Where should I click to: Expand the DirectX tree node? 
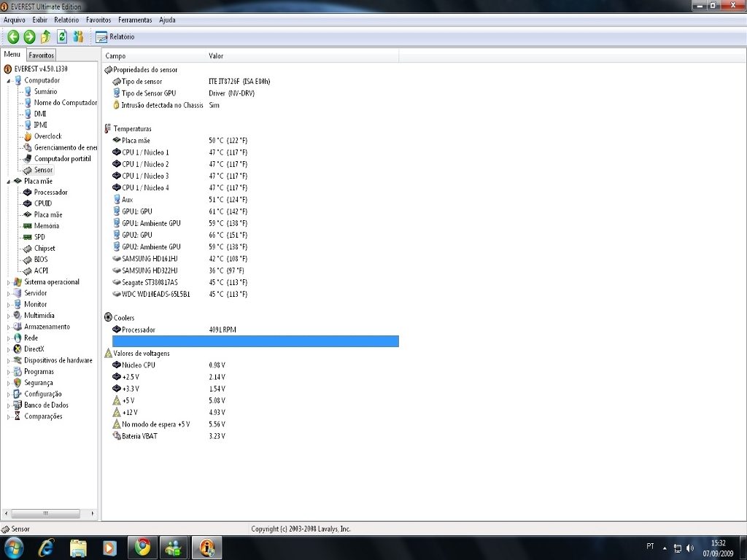click(8, 349)
